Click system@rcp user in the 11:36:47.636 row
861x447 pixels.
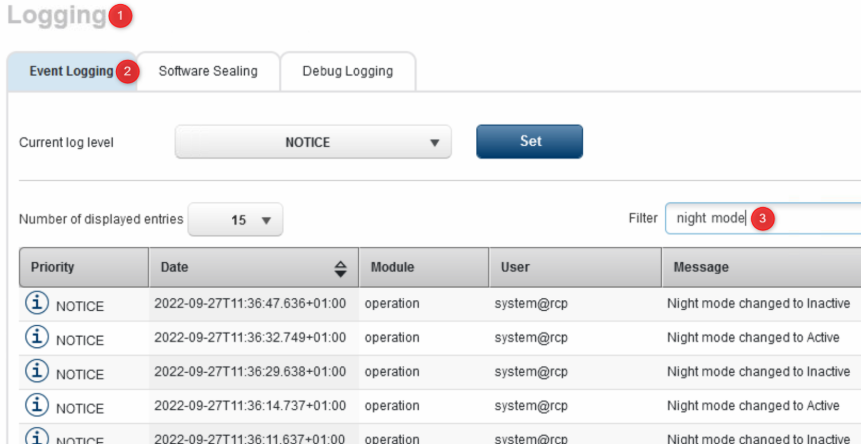(x=531, y=304)
